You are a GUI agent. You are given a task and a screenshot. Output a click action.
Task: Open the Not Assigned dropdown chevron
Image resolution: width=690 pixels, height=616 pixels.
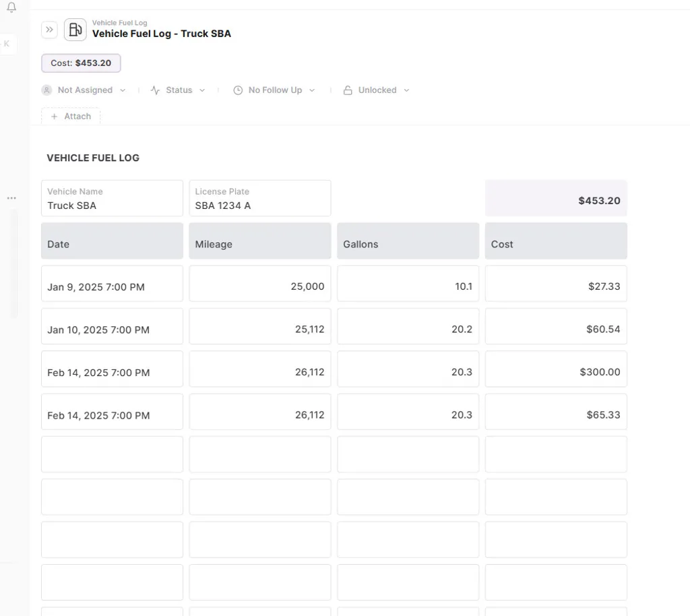123,90
